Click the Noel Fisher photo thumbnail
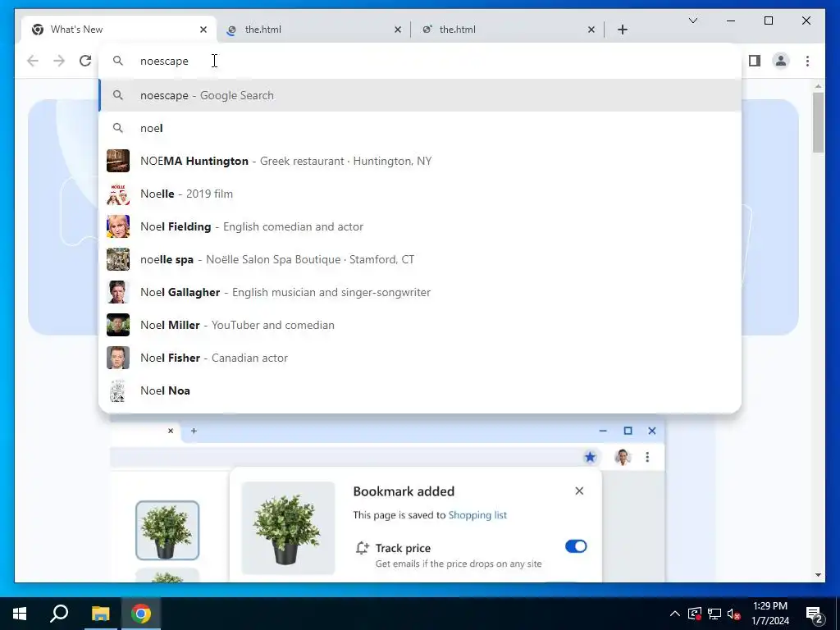The height and width of the screenshot is (630, 840). click(118, 358)
